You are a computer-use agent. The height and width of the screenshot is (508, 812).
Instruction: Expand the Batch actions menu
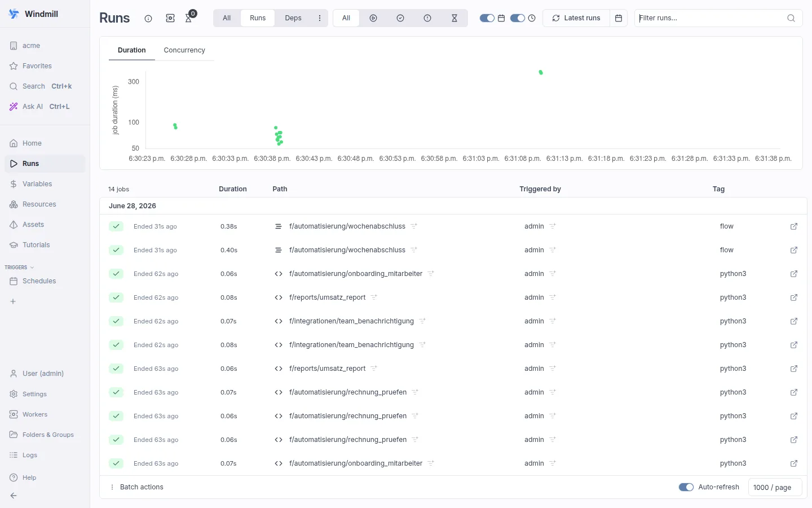click(x=136, y=487)
